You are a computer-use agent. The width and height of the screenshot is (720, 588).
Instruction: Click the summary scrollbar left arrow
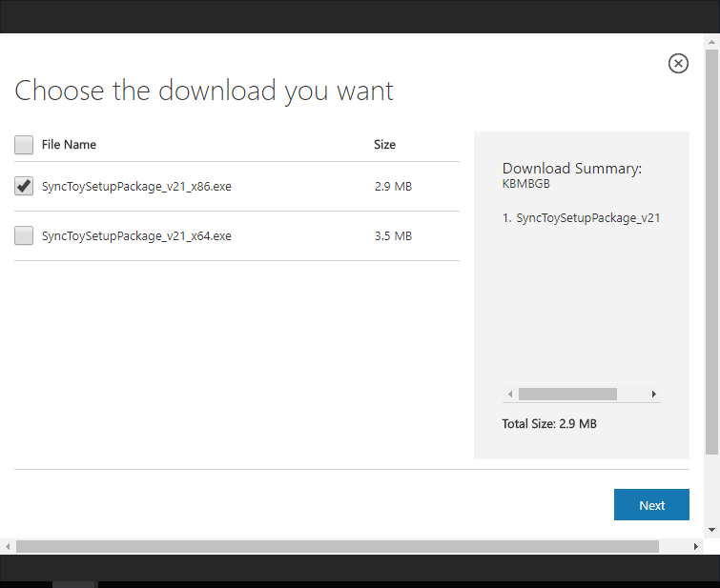click(510, 394)
